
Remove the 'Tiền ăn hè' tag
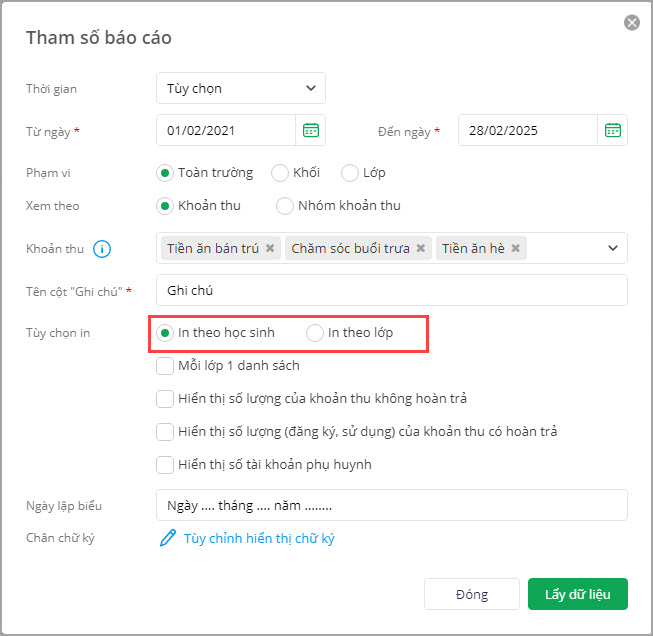click(x=516, y=249)
